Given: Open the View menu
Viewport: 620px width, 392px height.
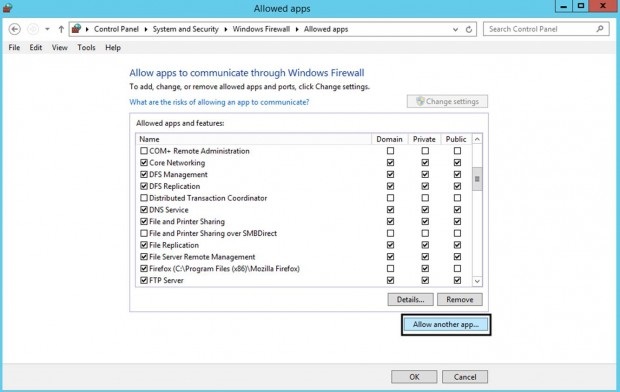Looking at the screenshot, I should (x=60, y=47).
